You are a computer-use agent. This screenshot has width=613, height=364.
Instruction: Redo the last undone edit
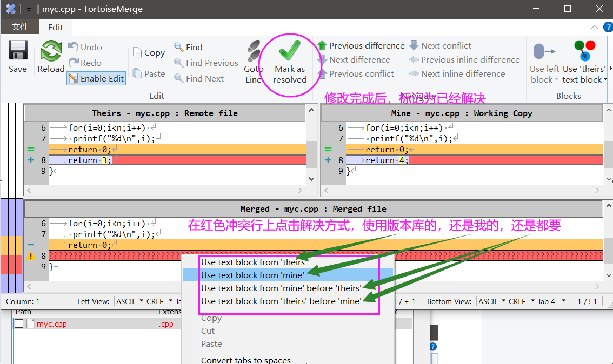pyautogui.click(x=85, y=63)
